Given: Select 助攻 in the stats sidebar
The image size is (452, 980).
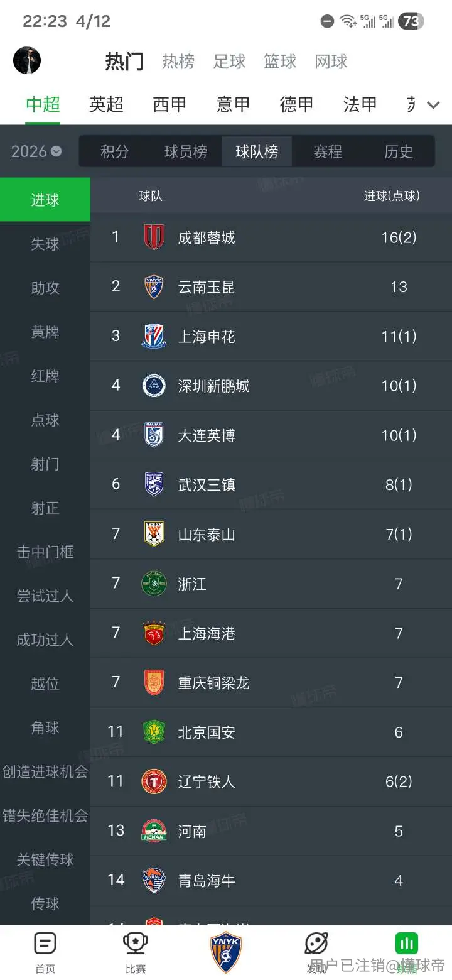Looking at the screenshot, I should click(45, 288).
